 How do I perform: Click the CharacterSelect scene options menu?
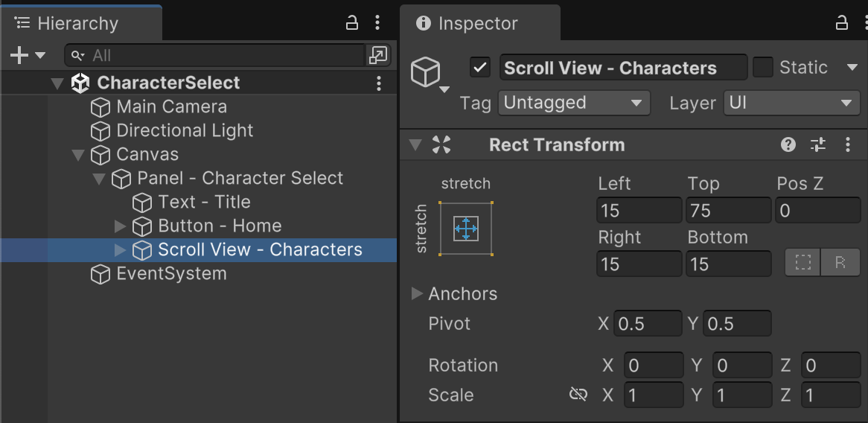pos(379,83)
